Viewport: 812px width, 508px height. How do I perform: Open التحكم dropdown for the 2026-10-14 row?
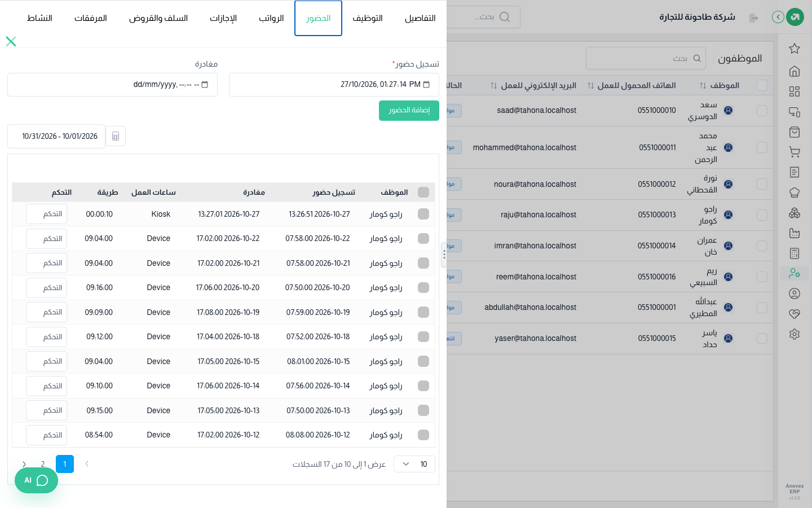click(46, 386)
